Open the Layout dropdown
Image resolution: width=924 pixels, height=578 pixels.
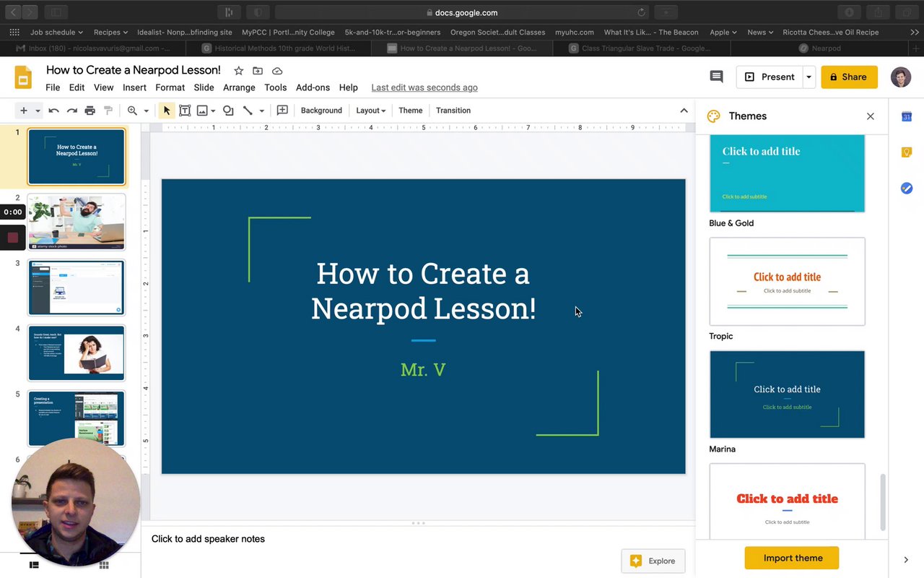click(x=370, y=111)
